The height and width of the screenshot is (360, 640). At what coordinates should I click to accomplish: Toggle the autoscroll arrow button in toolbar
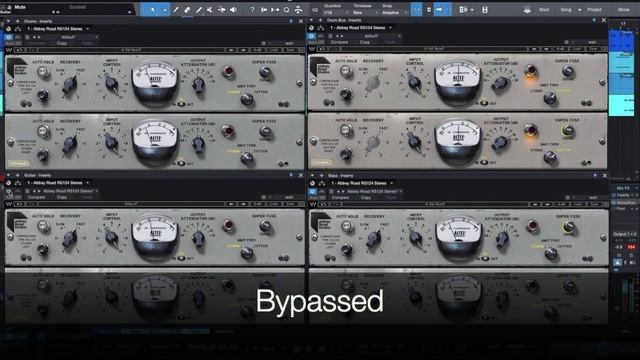[439, 10]
